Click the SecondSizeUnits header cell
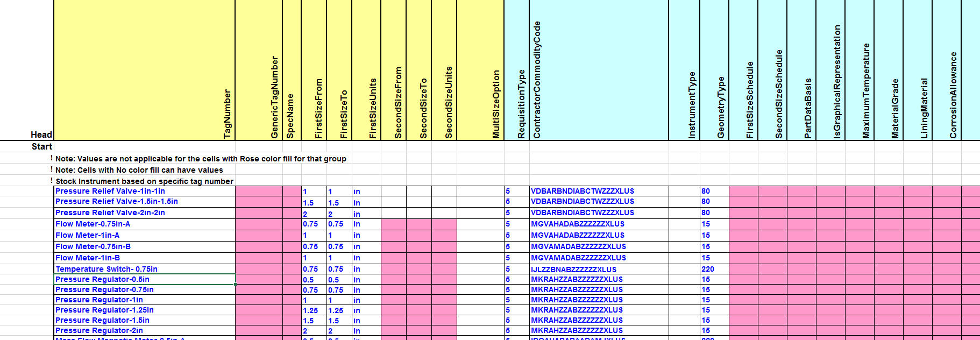980x340 pixels. click(444, 70)
